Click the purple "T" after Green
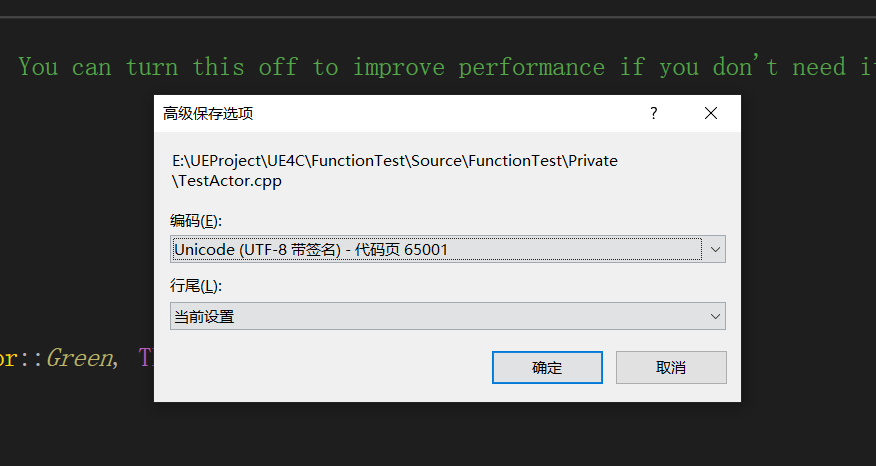The width and height of the screenshot is (876, 466). 145,357
